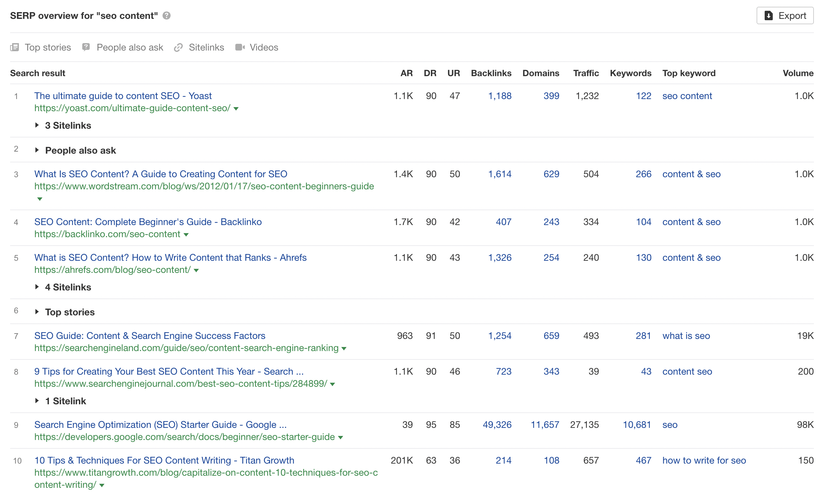Click Backlinko keywords count 104
The height and width of the screenshot is (504, 824).
click(x=643, y=222)
